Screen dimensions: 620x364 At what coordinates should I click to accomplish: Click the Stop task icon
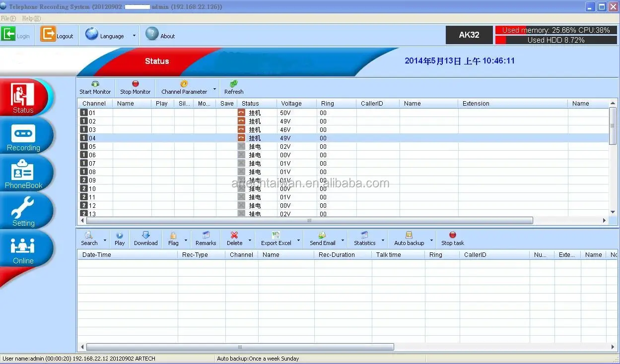tap(452, 239)
